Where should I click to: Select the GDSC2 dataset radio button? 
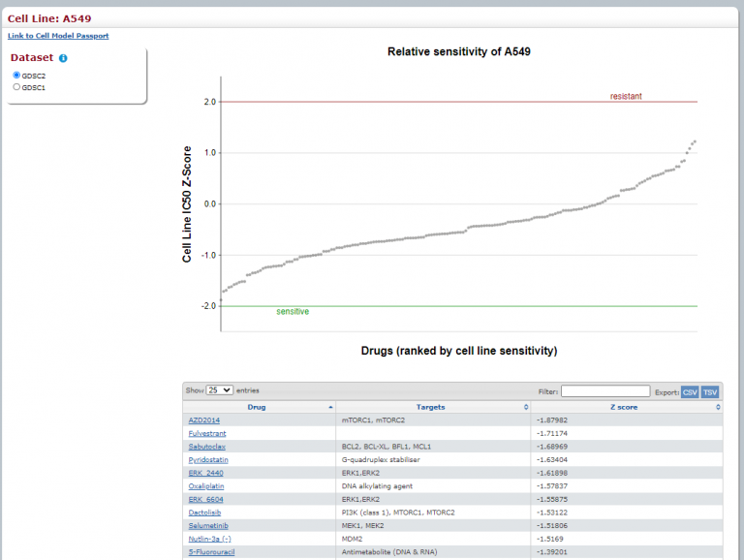click(16, 75)
